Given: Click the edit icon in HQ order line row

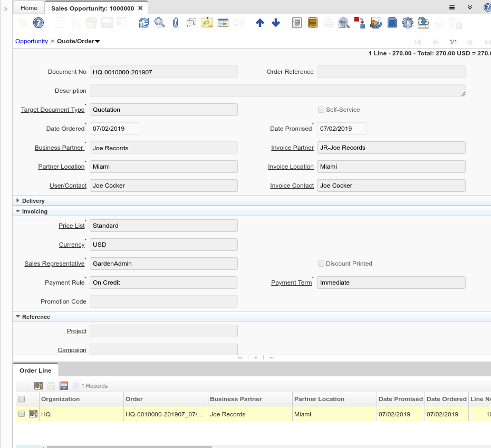Looking at the screenshot, I should 33,414.
